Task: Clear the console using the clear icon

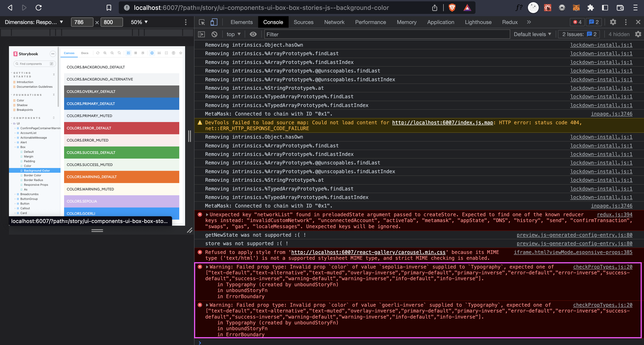Action: [214, 34]
